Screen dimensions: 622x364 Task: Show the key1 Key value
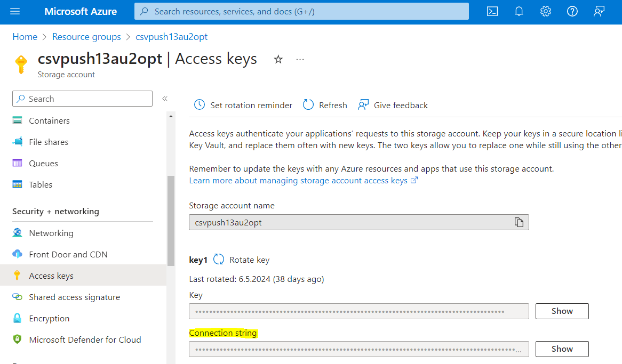(562, 311)
